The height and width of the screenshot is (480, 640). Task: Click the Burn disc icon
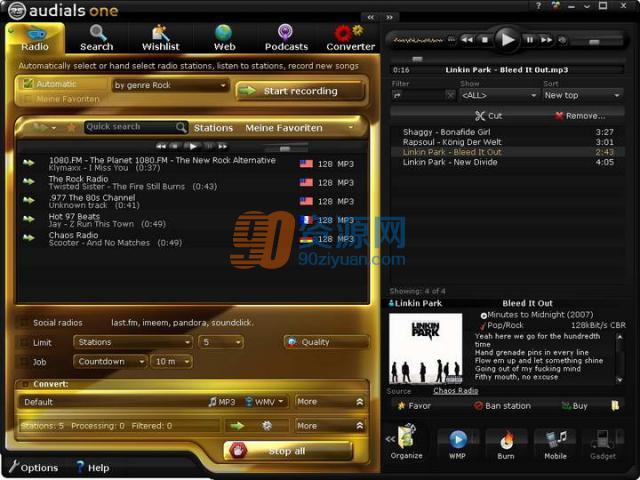pos(506,444)
